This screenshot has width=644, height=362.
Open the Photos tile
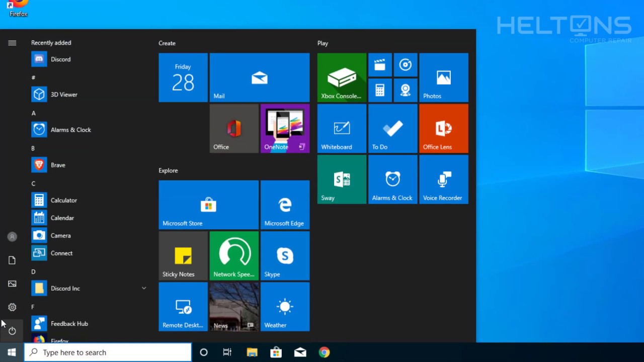coord(444,77)
